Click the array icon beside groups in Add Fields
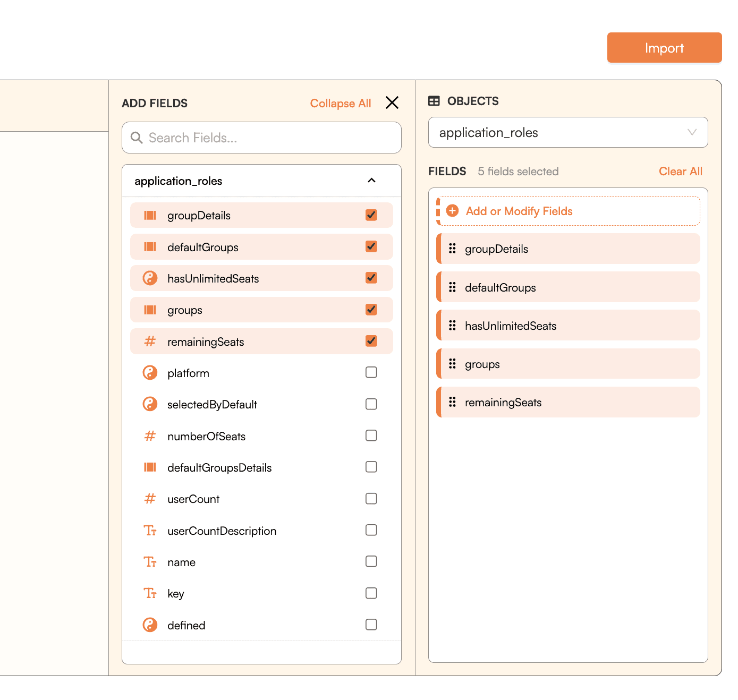This screenshot has height=700, width=738. pyautogui.click(x=150, y=310)
